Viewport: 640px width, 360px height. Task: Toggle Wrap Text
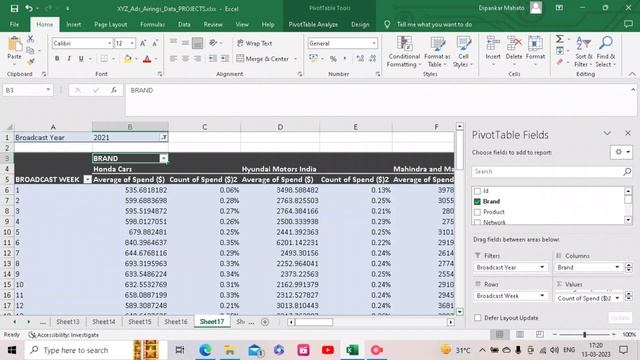pyautogui.click(x=255, y=43)
